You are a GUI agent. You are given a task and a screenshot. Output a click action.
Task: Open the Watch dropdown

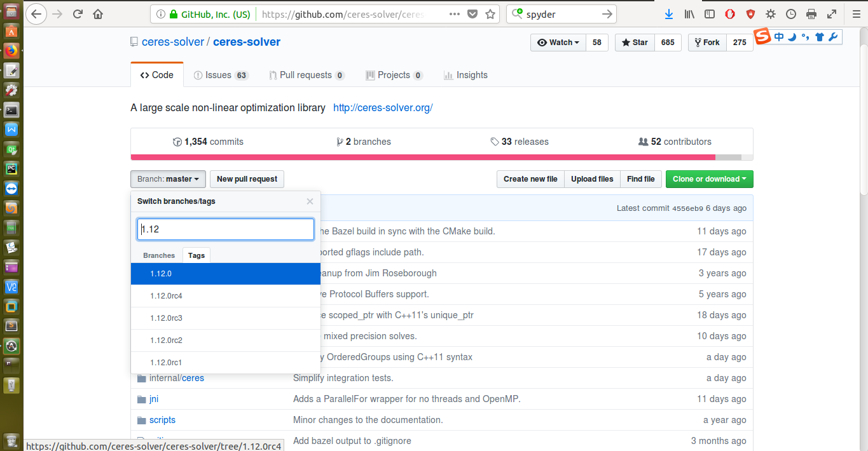[558, 43]
